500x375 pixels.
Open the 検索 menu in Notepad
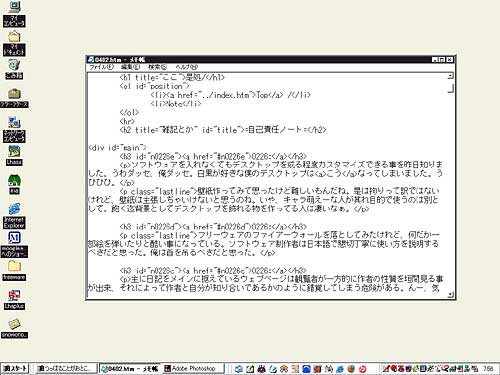tap(158, 67)
